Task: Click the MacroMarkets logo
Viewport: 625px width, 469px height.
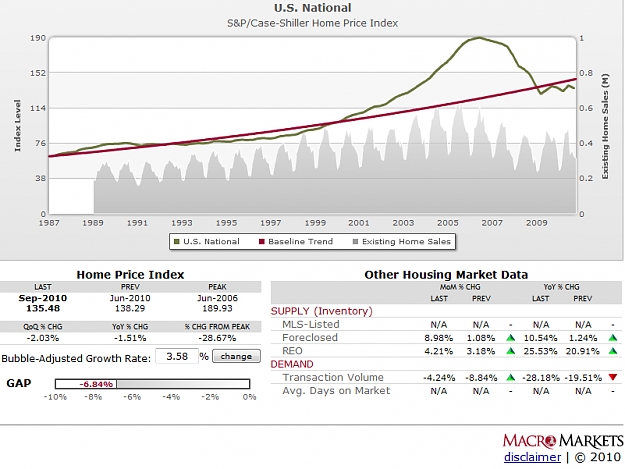Action: [562, 441]
